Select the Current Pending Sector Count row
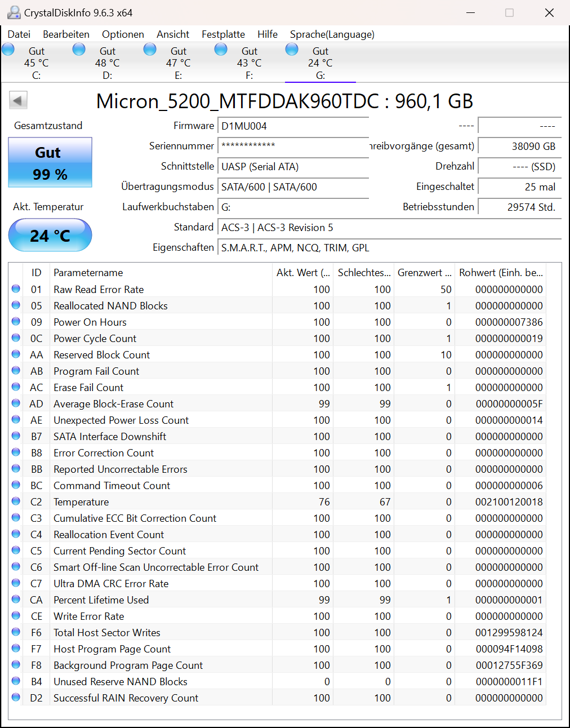The height and width of the screenshot is (728, 570). (277, 551)
